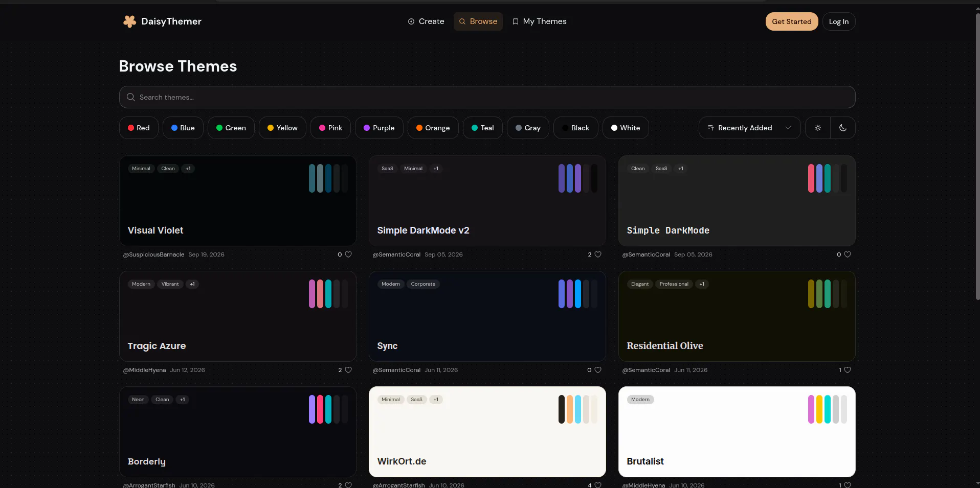
Task: Open the Brutalist theme card
Action: 737,432
